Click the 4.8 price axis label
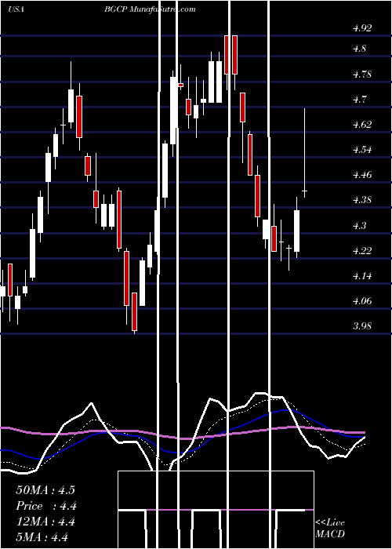 pyautogui.click(x=359, y=48)
